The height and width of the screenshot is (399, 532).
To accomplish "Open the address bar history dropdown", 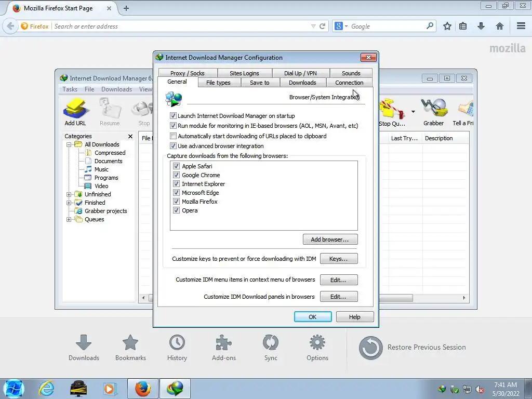I will pyautogui.click(x=313, y=26).
